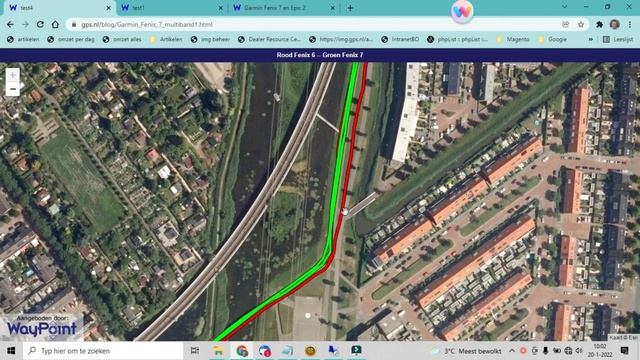This screenshot has width=640, height=360.
Task: Open the clock showing 10:02 20-1-2022
Action: pyautogui.click(x=601, y=351)
